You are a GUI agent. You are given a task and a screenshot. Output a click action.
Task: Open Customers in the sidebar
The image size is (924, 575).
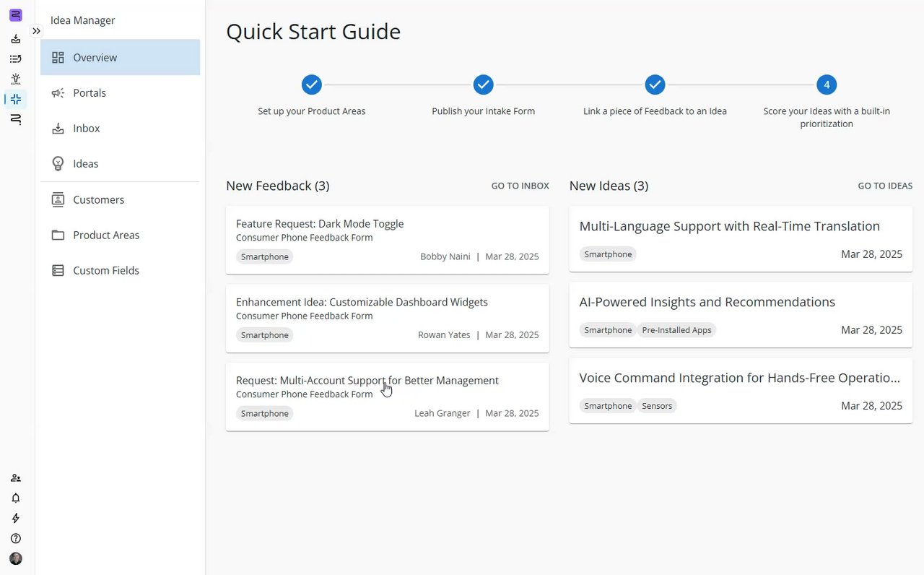point(98,200)
